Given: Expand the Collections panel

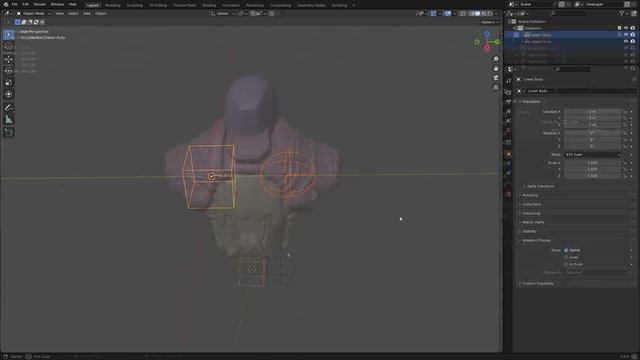Looking at the screenshot, I should (531, 204).
